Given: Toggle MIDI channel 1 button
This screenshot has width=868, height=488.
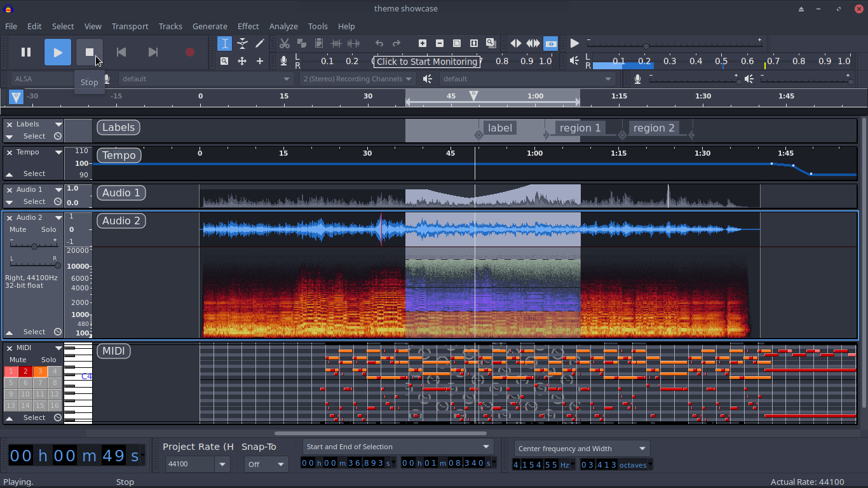Looking at the screenshot, I should [11, 372].
